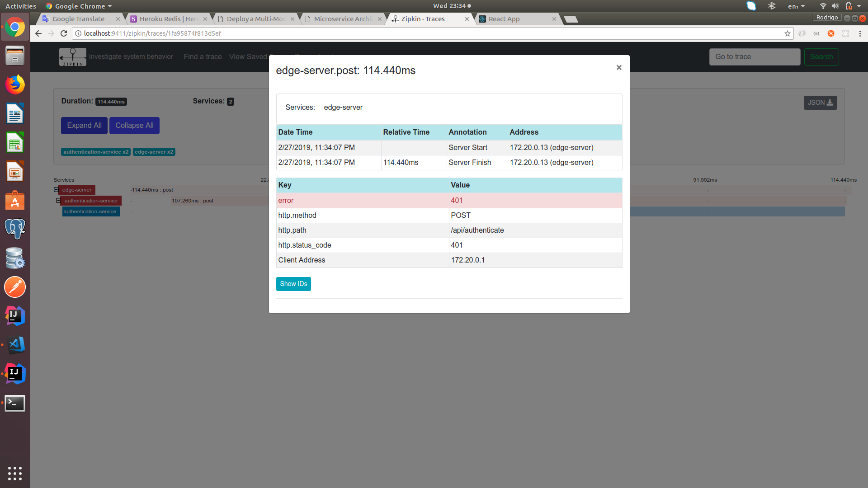Screen dimensions: 868x488
Task: Open the Terminal from the dock
Action: pyautogui.click(x=15, y=403)
